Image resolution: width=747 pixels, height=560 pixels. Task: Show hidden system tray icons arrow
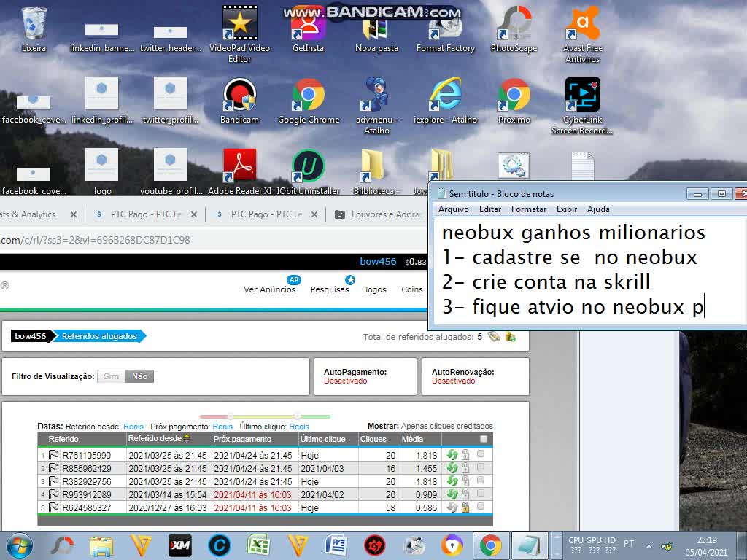pos(649,546)
